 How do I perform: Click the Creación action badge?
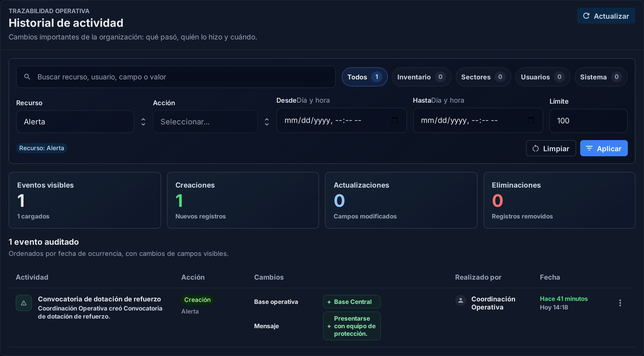(197, 300)
